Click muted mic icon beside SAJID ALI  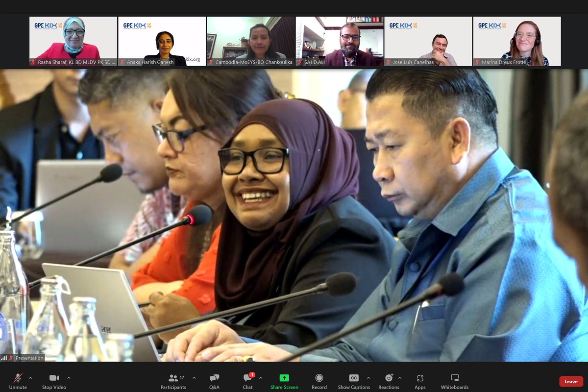click(x=300, y=62)
